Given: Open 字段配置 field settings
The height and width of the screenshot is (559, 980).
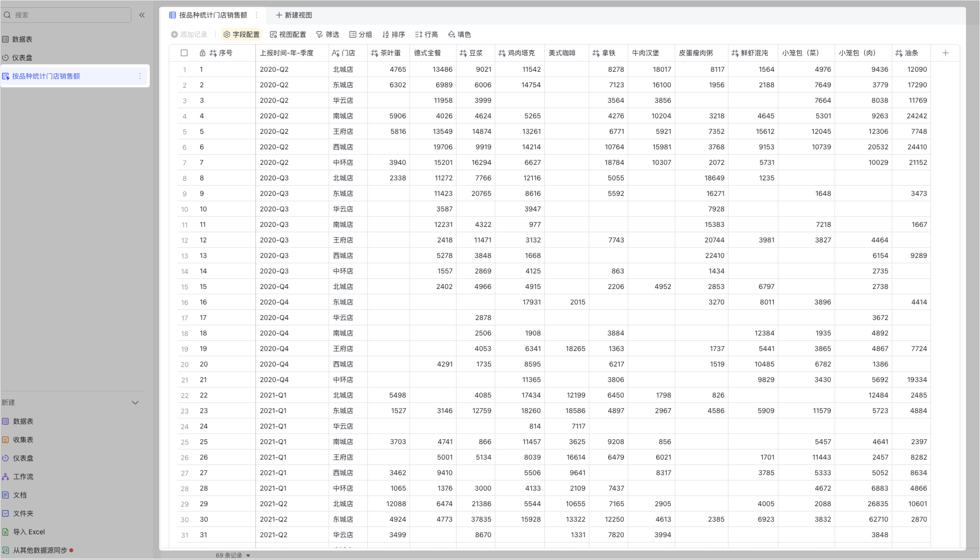Looking at the screenshot, I should click(241, 34).
